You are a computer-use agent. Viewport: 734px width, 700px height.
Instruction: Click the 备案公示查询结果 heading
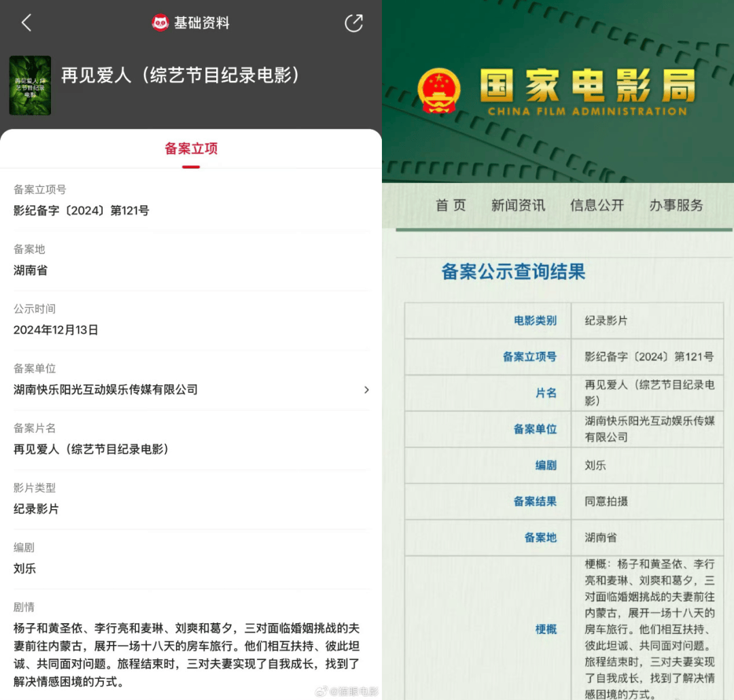pyautogui.click(x=513, y=272)
